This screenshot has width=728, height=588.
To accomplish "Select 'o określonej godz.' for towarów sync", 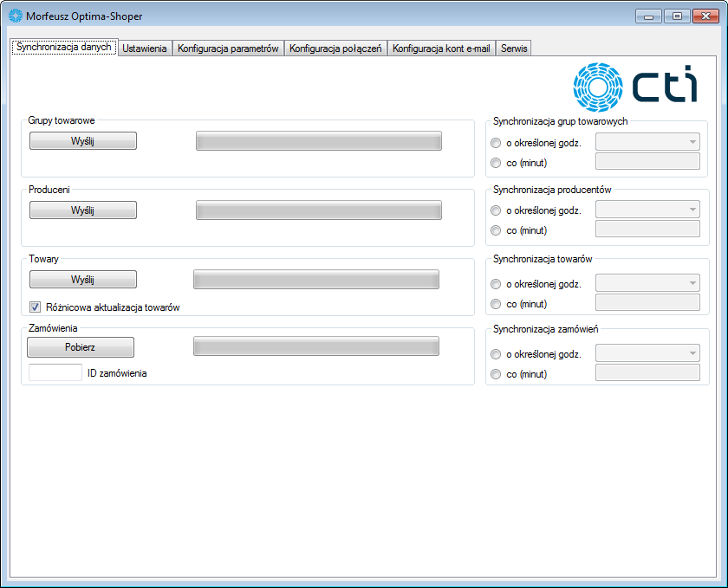I will (x=496, y=284).
